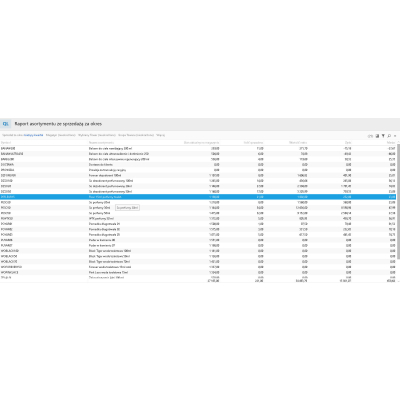Image resolution: width=400 pixels, height=400 pixels.
Task: Sort by stock-on-hand (magazynie) column header
Action: tap(202, 143)
